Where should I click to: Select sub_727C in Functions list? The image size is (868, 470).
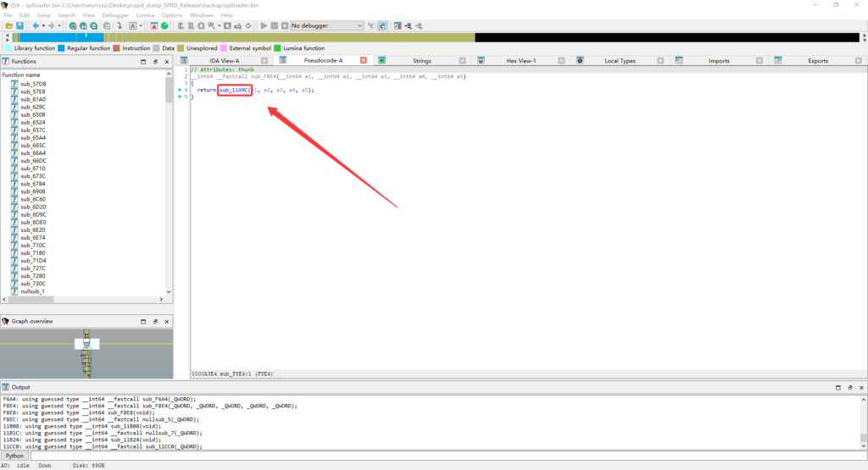tap(33, 268)
